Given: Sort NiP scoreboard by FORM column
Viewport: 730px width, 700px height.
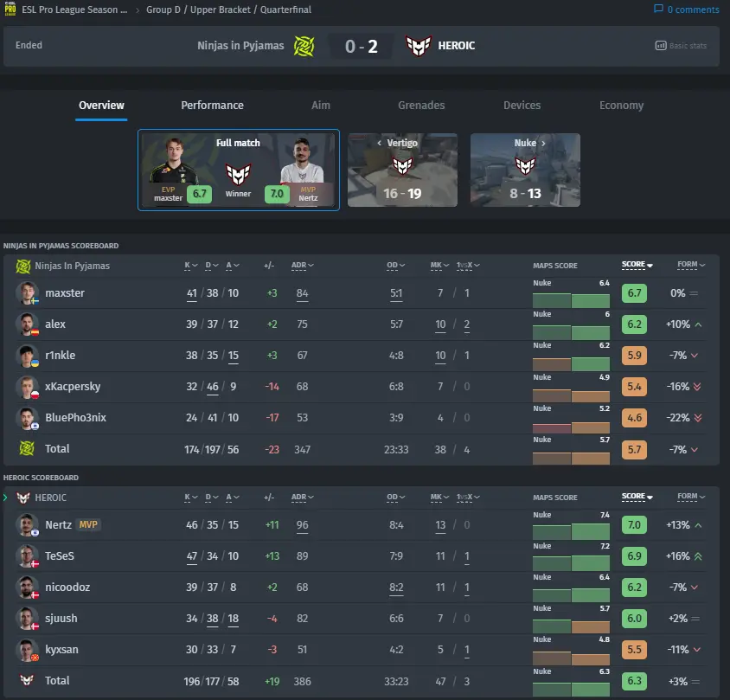Looking at the screenshot, I should tap(691, 264).
